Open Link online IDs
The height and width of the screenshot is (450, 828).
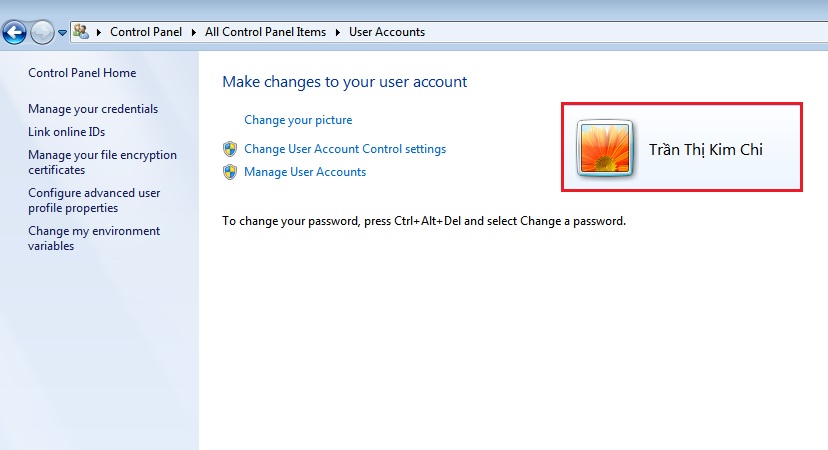click(x=67, y=132)
